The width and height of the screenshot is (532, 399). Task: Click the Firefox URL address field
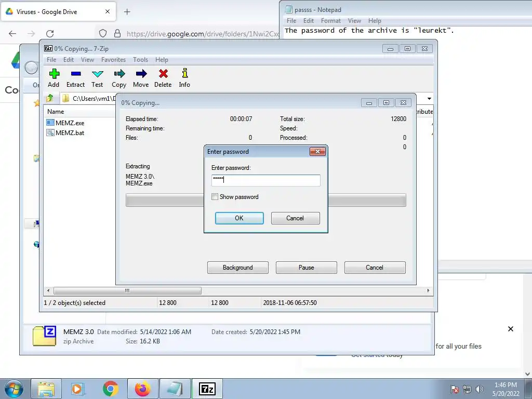[x=202, y=34]
